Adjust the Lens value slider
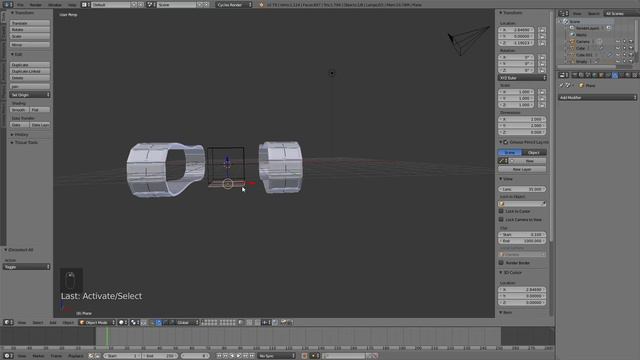Image resolution: width=640 pixels, height=360 pixels. coord(522,189)
